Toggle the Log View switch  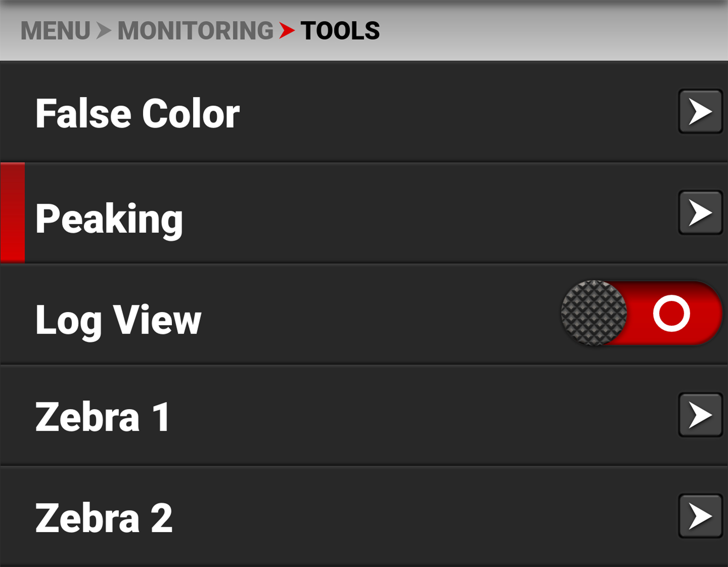pyautogui.click(x=641, y=313)
